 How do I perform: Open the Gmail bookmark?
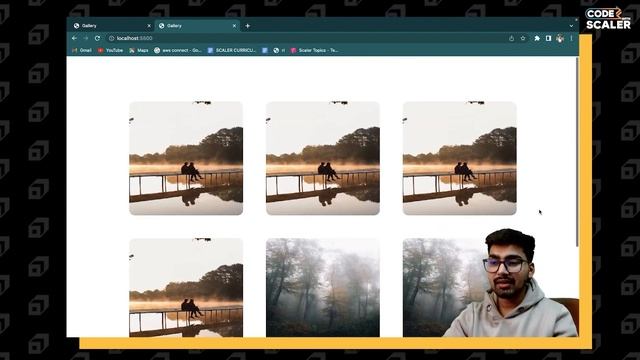pos(82,50)
